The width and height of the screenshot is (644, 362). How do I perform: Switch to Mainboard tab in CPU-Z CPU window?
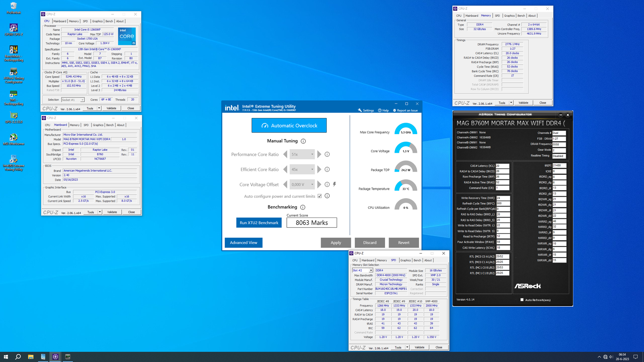60,21
